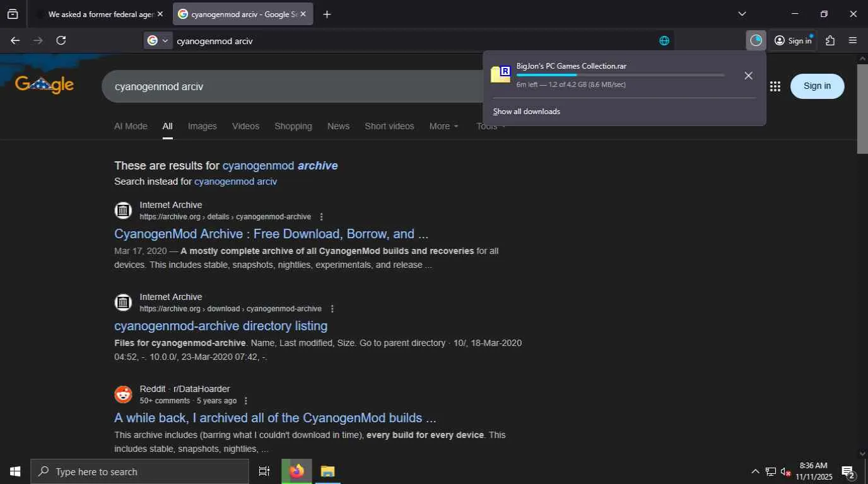Switch to Images results

click(202, 126)
